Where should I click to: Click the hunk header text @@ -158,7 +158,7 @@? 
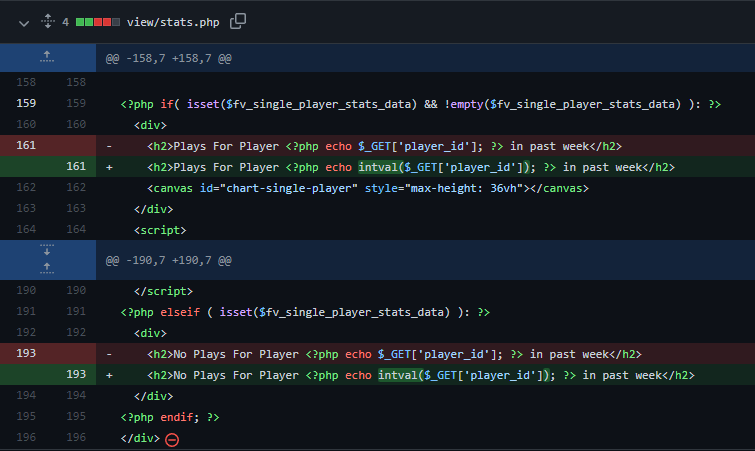(x=169, y=58)
